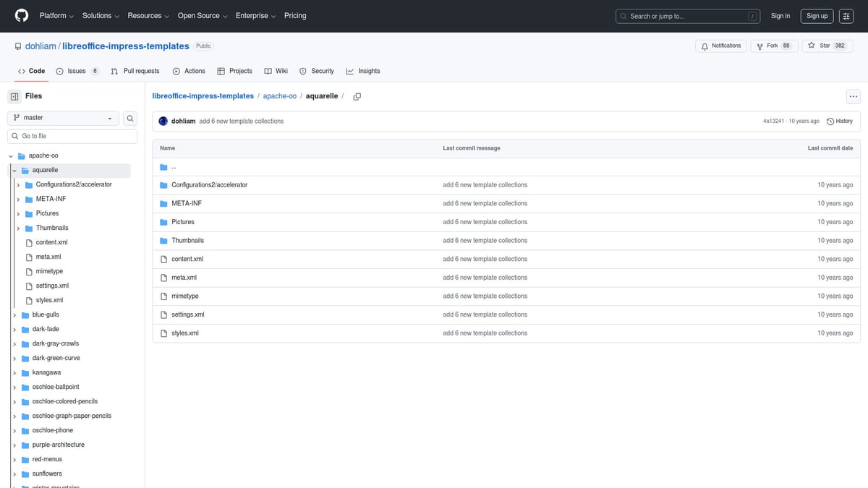
Task: Click file icon of meta.xml table row
Action: tap(163, 278)
